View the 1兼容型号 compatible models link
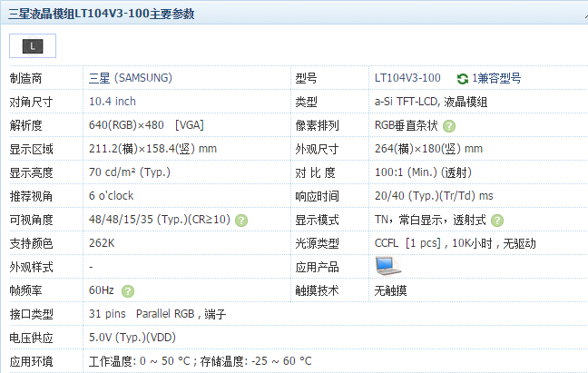Screen dimensions: 588x373 click(496, 78)
